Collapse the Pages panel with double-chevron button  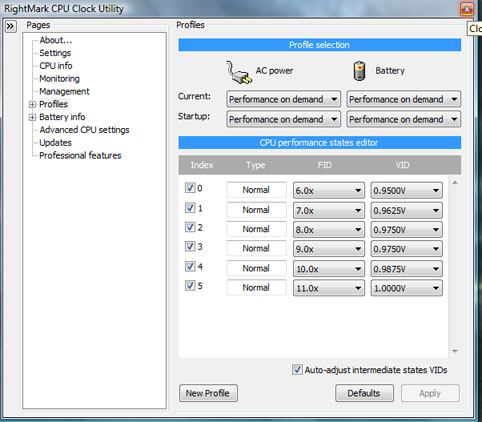point(10,26)
